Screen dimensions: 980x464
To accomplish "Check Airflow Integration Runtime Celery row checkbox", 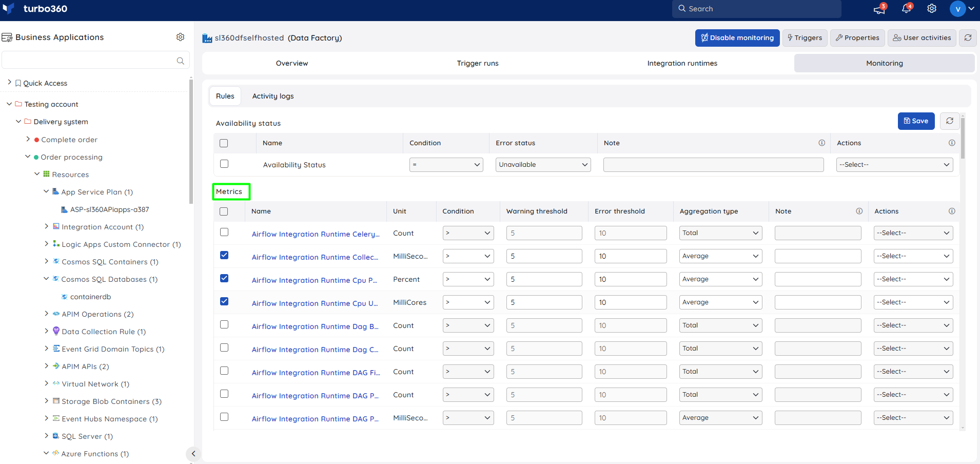I will pyautogui.click(x=224, y=232).
